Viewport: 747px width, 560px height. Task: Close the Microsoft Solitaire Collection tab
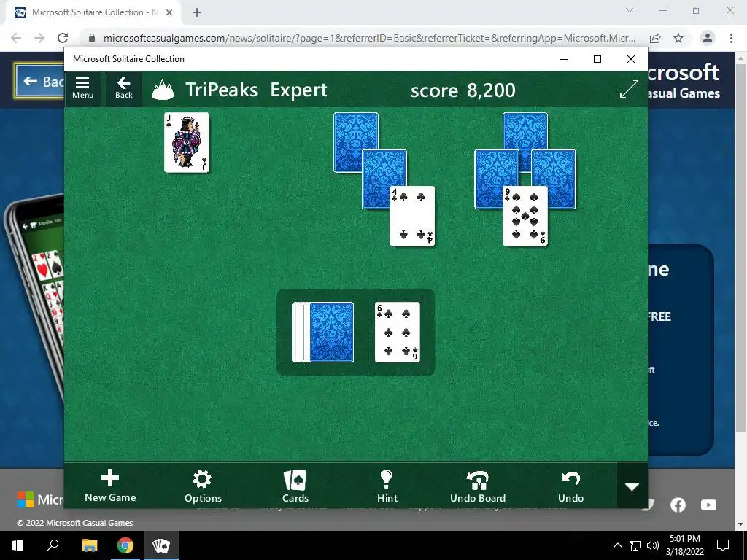[169, 13]
